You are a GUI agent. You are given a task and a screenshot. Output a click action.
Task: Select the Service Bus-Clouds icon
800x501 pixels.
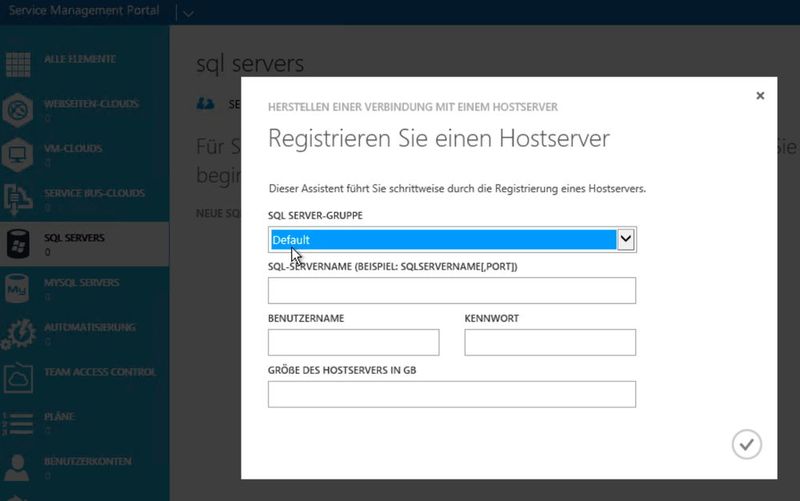pyautogui.click(x=18, y=199)
